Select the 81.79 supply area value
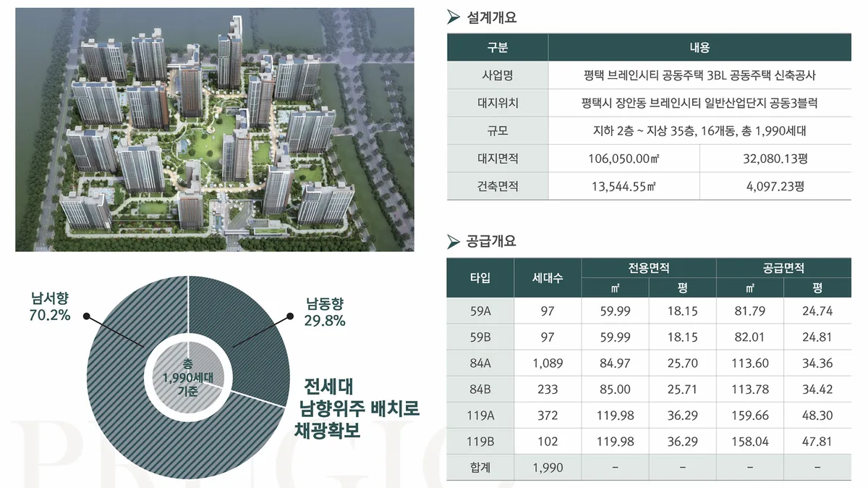The image size is (868, 488). coord(750,311)
